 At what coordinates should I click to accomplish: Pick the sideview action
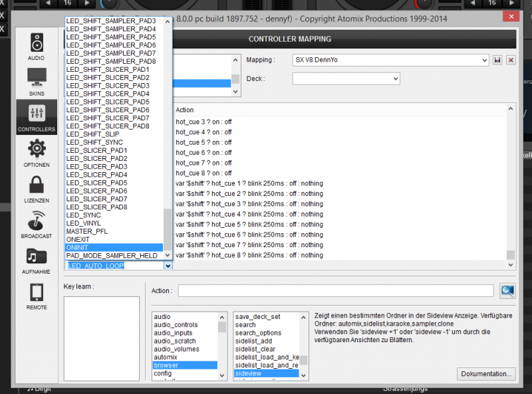267,373
